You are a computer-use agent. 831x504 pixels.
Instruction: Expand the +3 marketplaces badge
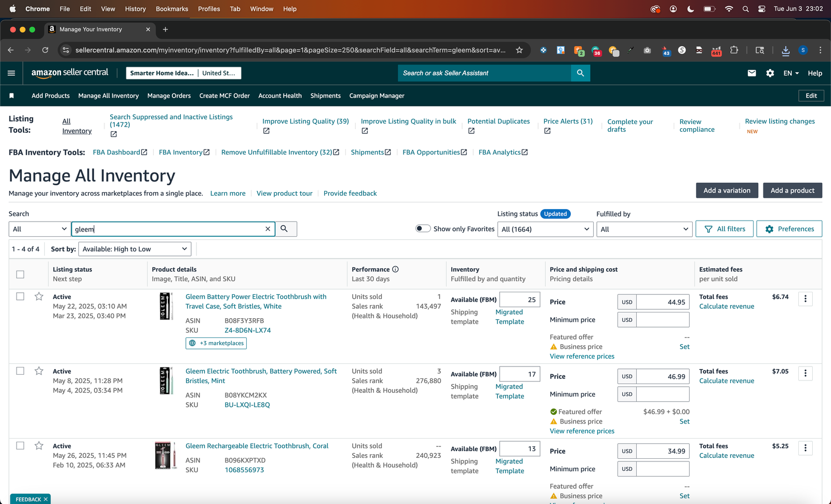(x=216, y=343)
